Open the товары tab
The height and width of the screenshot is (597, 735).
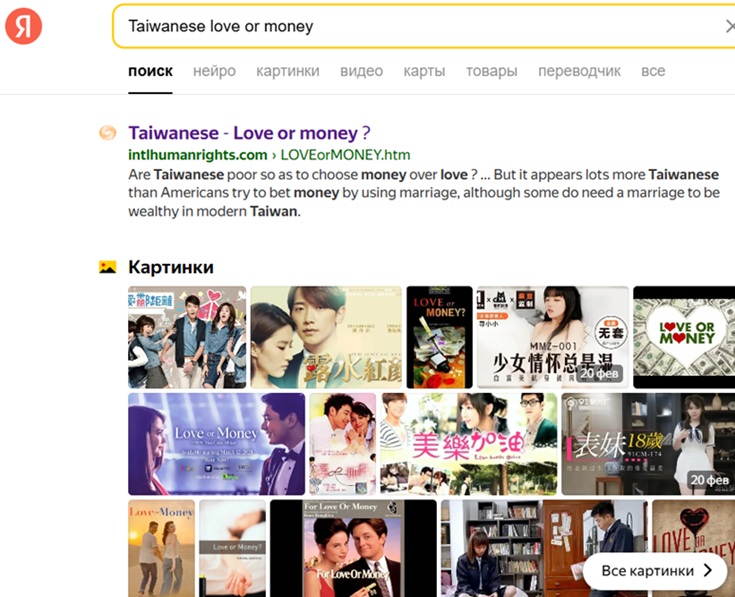(491, 71)
